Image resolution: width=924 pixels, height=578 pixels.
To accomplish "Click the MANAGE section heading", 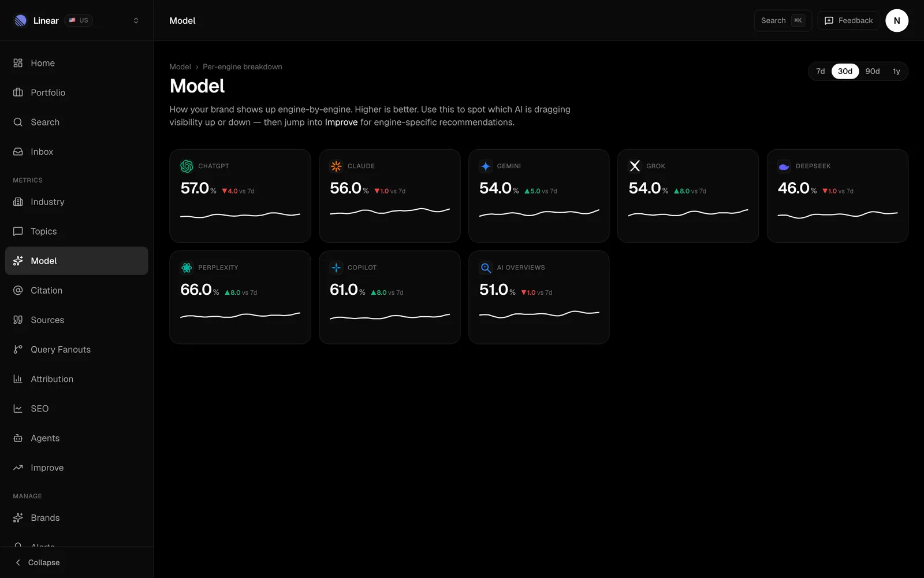I will 27,497.
